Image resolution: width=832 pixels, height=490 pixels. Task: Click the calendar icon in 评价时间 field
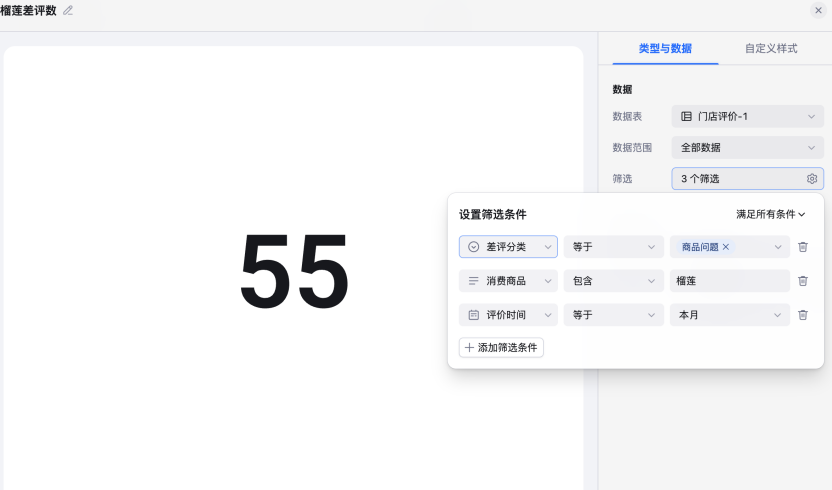(x=473, y=315)
